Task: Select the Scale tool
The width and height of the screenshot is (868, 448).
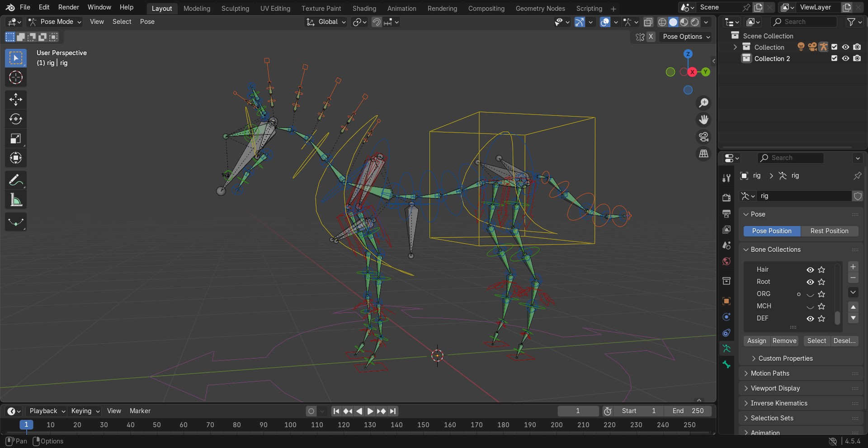Action: [x=16, y=138]
